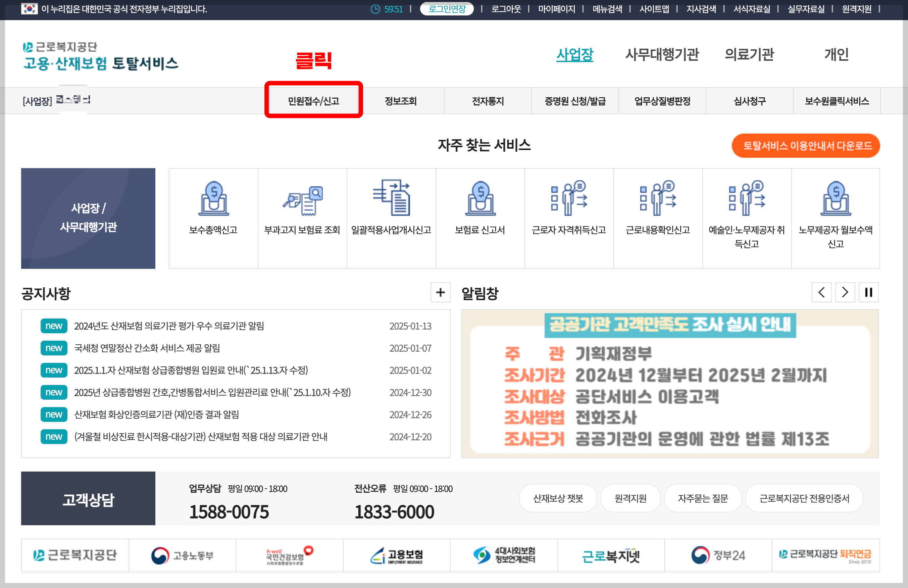This screenshot has width=908, height=588.
Task: Open the 실무자료실 link
Action: [x=806, y=9]
